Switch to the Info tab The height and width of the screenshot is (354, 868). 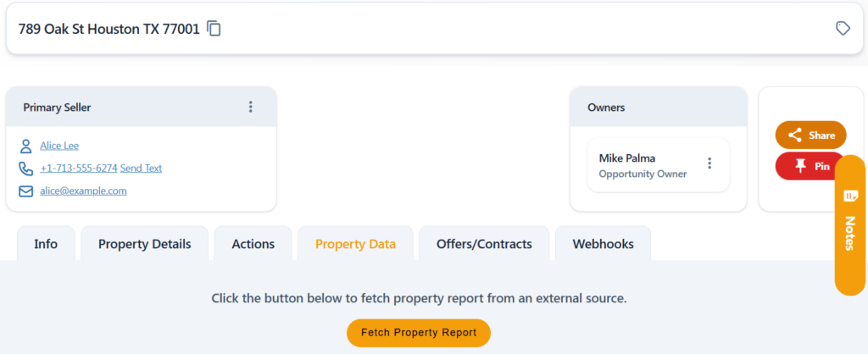46,244
